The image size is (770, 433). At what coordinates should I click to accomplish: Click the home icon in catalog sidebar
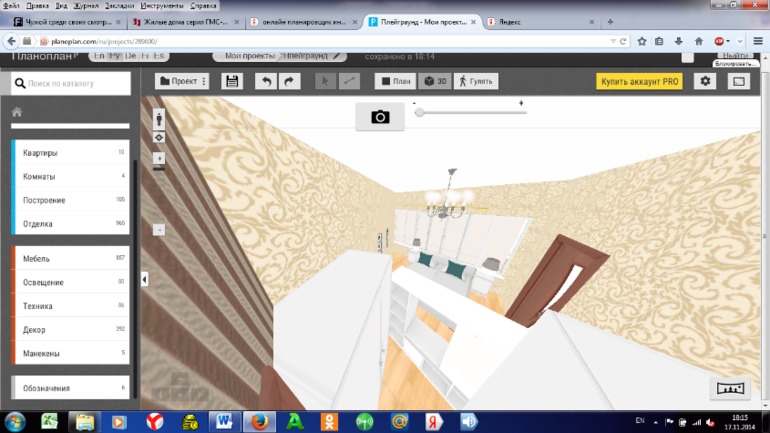(x=17, y=113)
